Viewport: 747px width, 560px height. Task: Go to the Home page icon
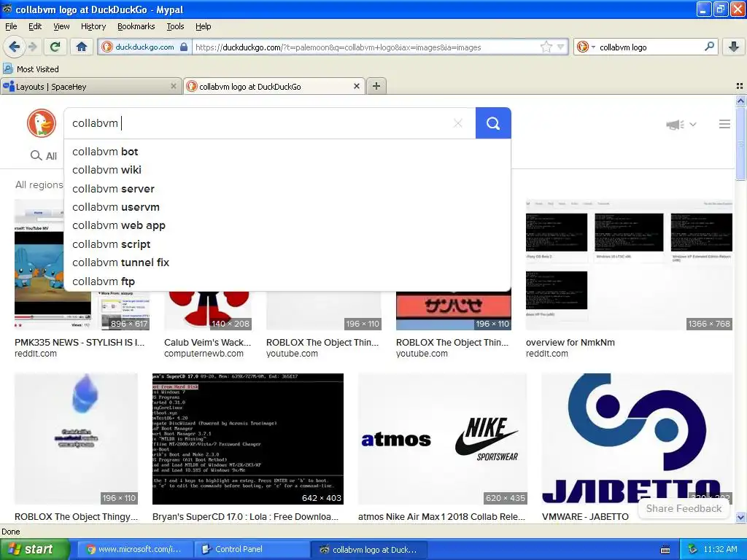(x=82, y=47)
